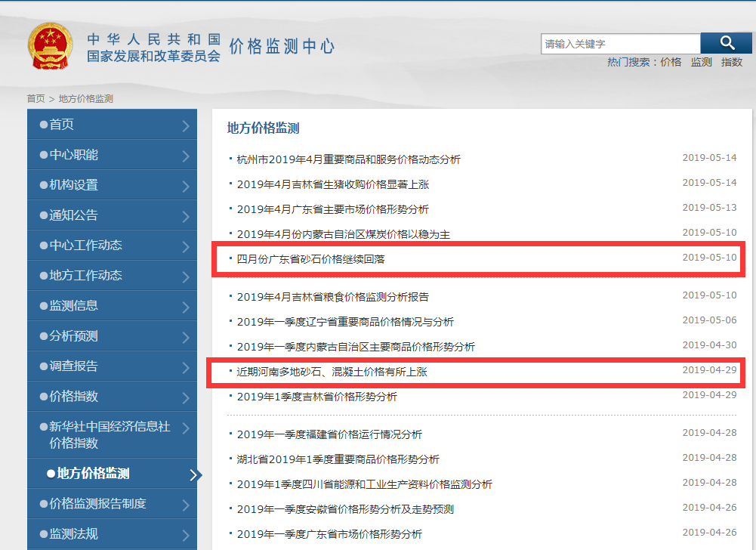
Task: Click the national emblem logo
Action: (x=51, y=47)
